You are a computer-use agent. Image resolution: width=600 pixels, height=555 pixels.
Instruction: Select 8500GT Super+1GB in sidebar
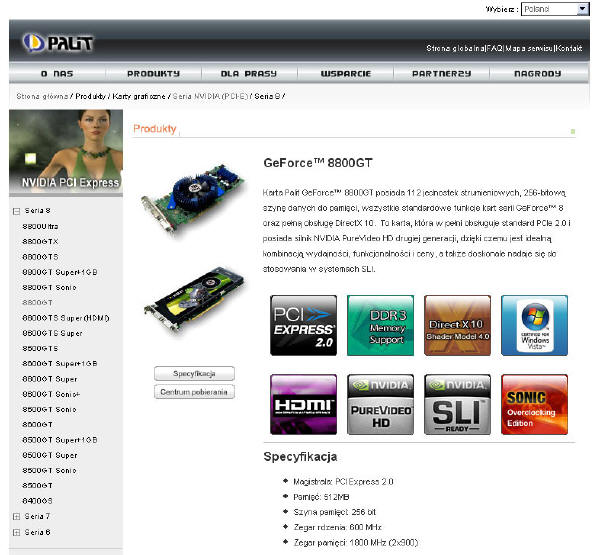pos(60,440)
